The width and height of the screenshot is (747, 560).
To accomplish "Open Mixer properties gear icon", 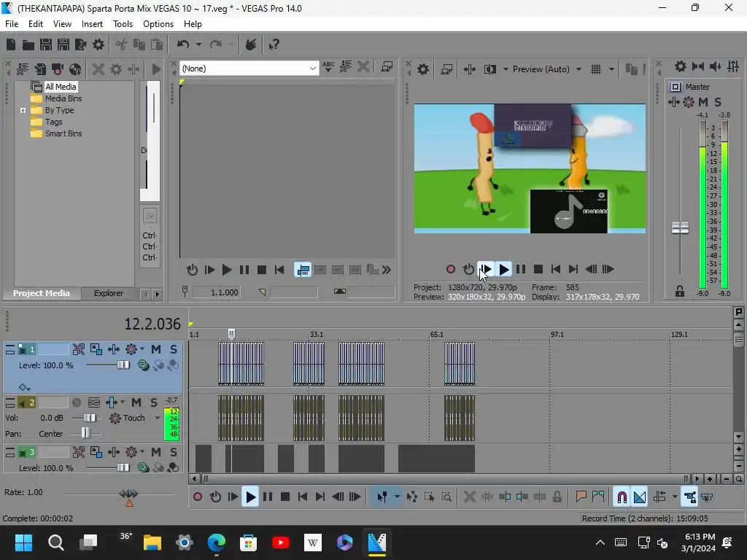I will point(681,66).
